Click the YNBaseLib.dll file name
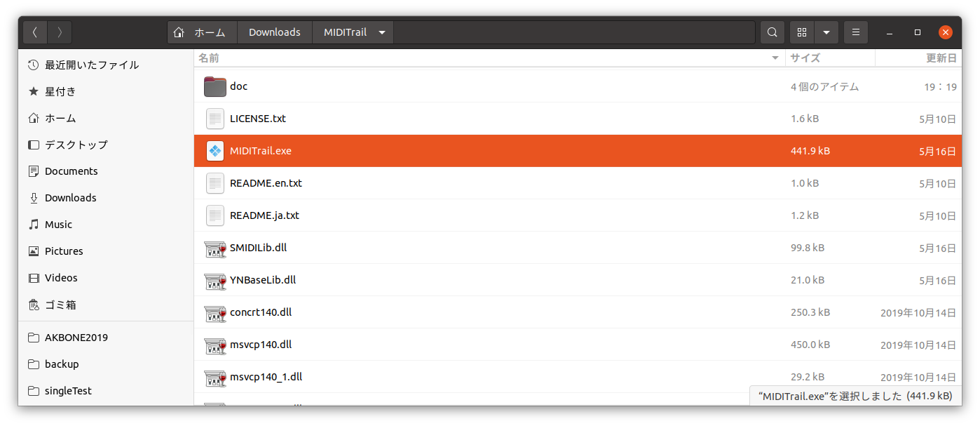Screen dimensions: 980x426 point(263,280)
